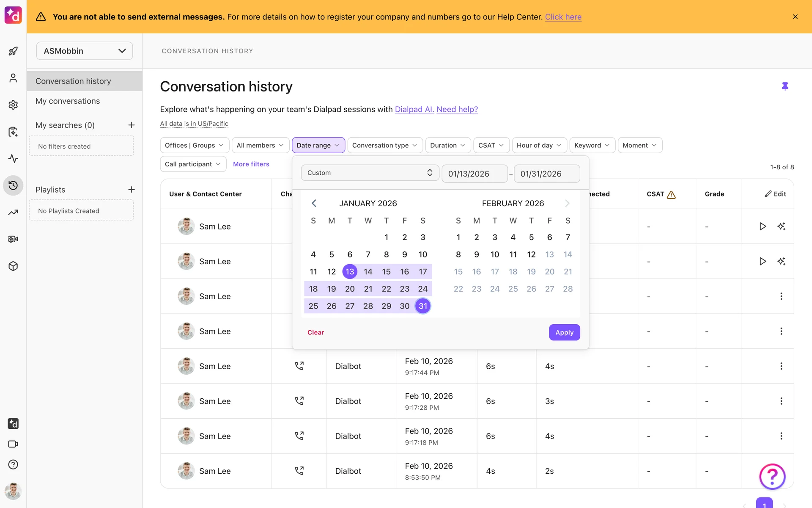812x508 pixels.
Task: Add a new playlist with plus icon
Action: 132,190
